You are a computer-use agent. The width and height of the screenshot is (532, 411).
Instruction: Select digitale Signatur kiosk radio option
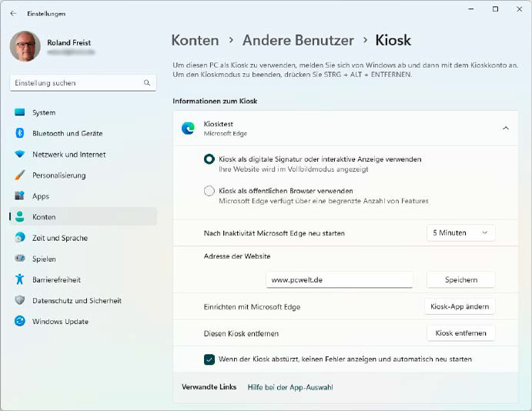coord(209,159)
